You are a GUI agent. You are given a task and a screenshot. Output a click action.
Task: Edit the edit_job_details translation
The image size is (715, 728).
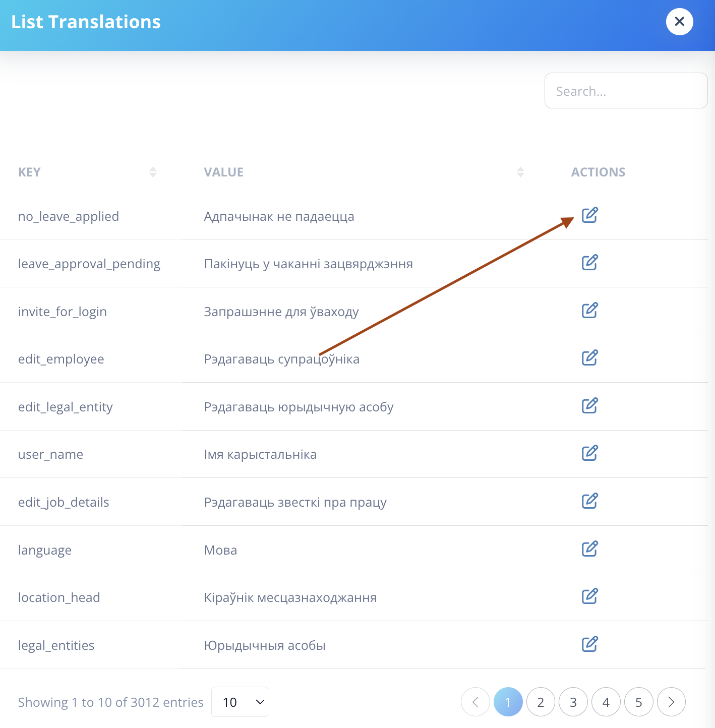[589, 501]
